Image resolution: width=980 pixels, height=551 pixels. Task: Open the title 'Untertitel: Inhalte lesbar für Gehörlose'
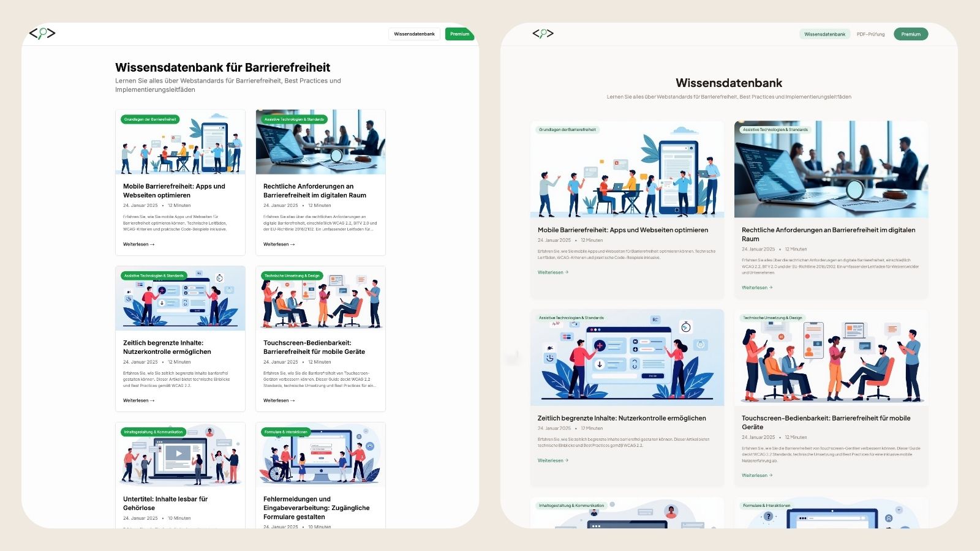[165, 503]
